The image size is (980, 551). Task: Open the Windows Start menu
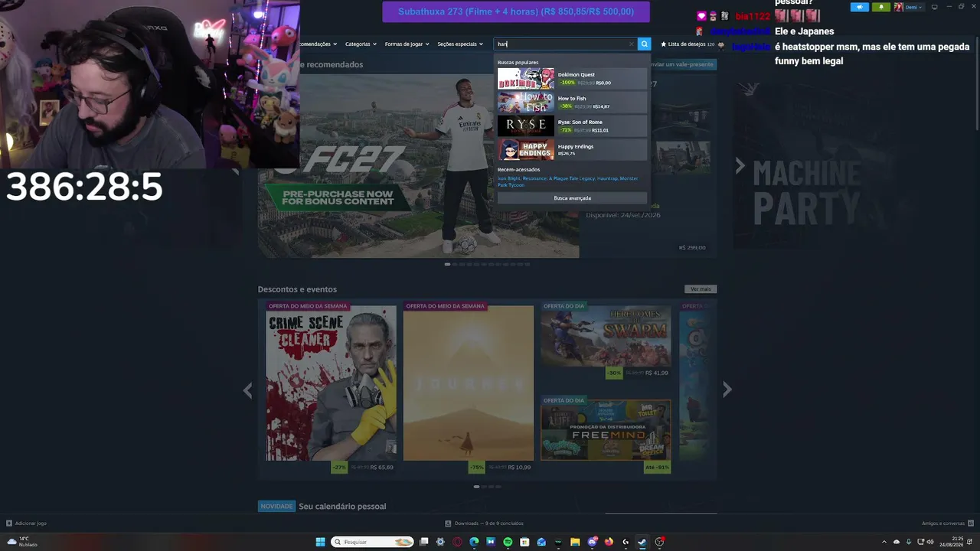(321, 542)
